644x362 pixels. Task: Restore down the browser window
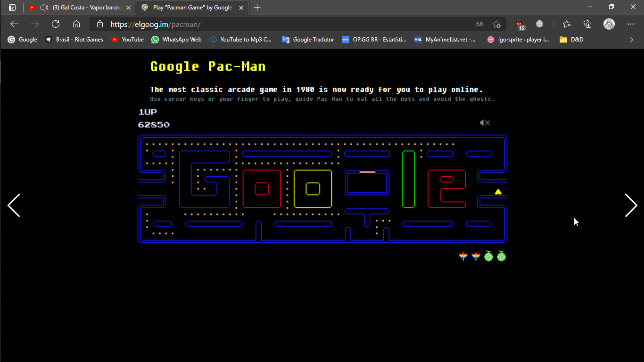pos(611,7)
